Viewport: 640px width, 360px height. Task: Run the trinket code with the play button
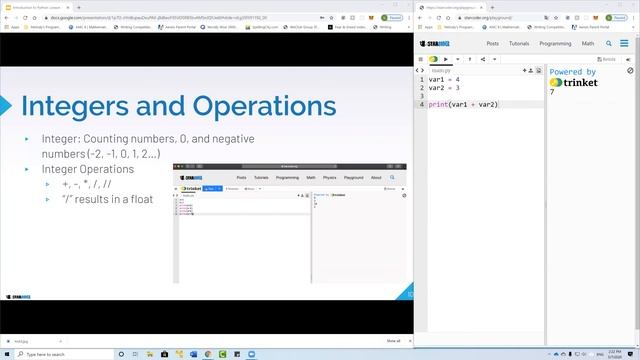[446, 59]
